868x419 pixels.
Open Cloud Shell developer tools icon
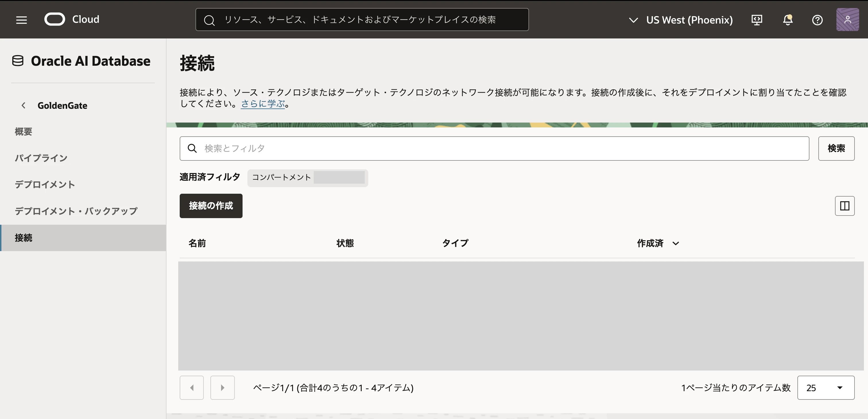[x=756, y=20]
